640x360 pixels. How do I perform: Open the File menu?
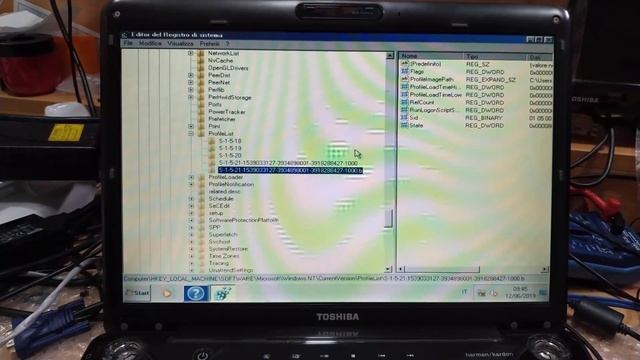click(128, 43)
